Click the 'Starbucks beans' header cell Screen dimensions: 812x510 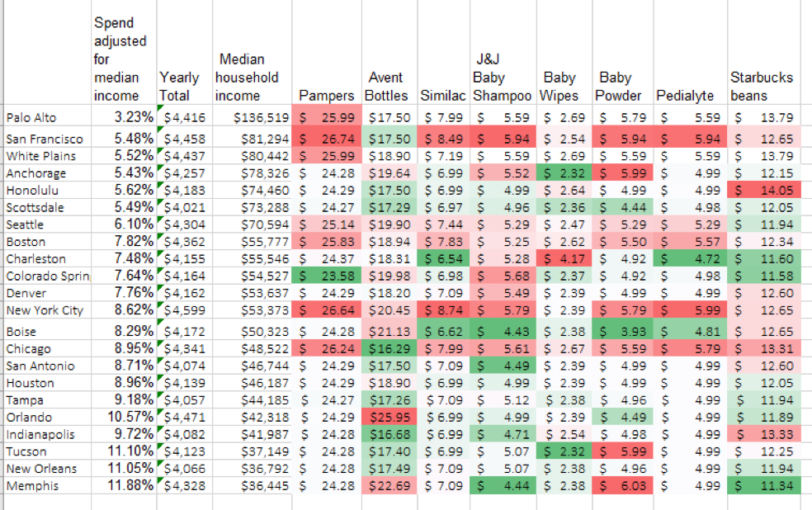764,52
